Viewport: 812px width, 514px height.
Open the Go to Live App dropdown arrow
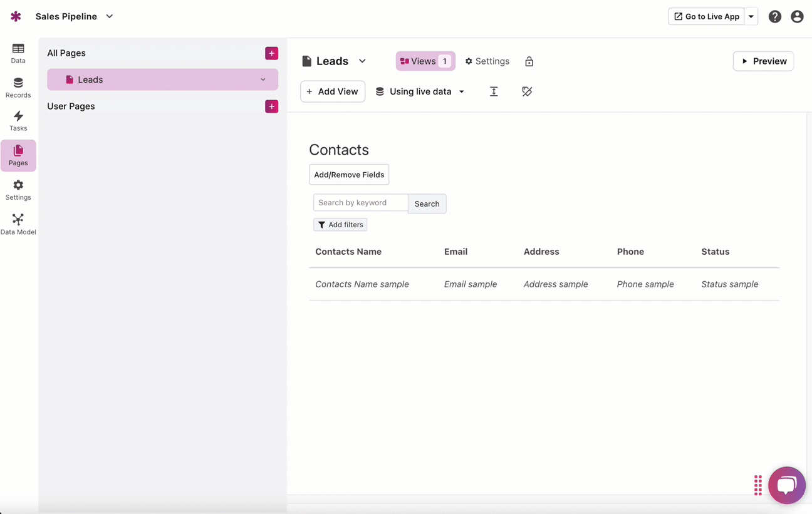(751, 16)
